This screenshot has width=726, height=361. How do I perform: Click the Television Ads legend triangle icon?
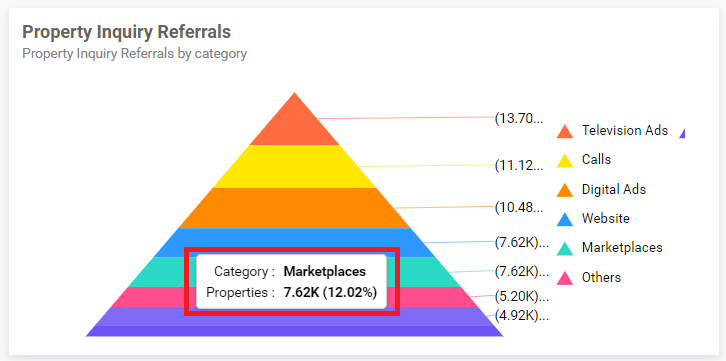[564, 131]
